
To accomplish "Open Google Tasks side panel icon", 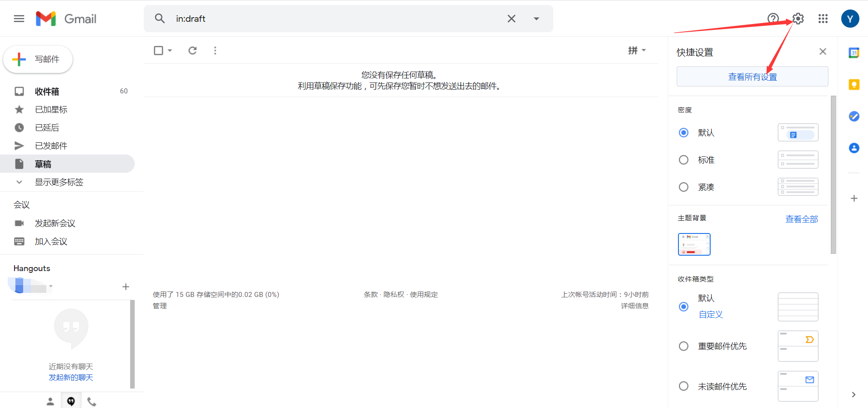I will pos(854,116).
